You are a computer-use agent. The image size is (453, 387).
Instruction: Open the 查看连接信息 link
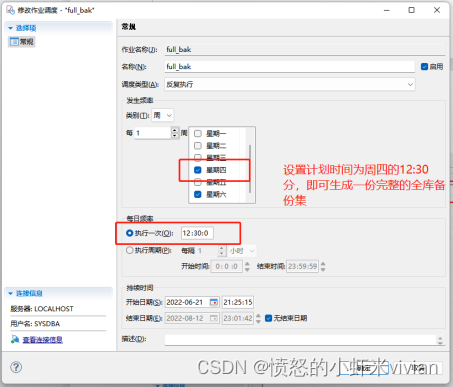(42, 340)
